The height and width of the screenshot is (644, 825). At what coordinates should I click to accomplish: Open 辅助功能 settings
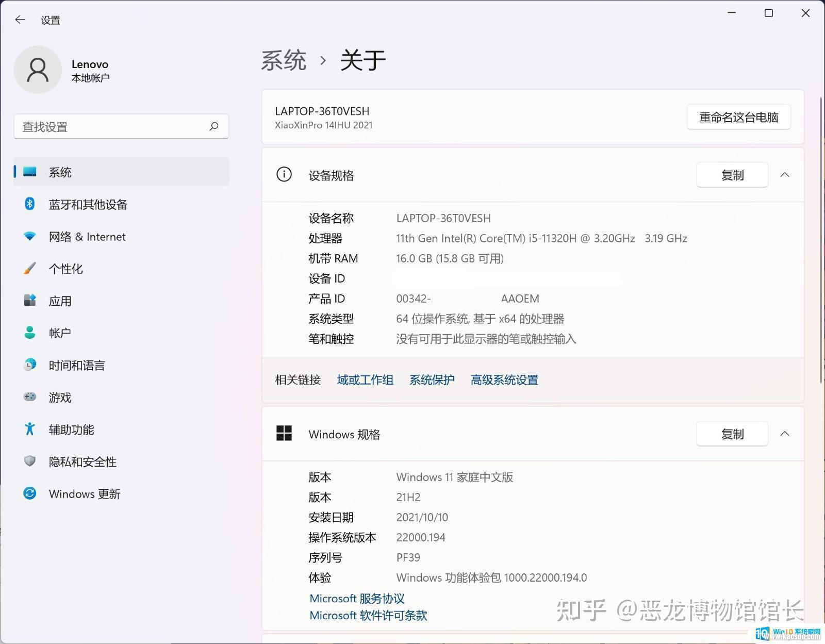click(121, 430)
